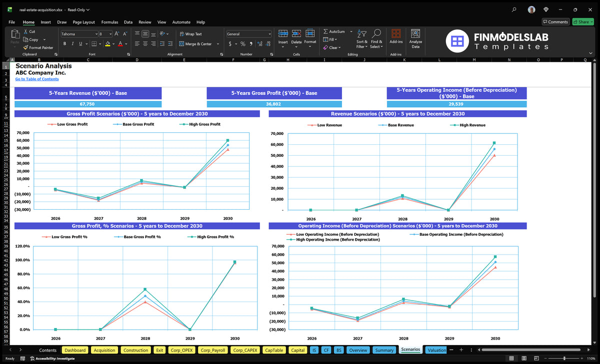The width and height of the screenshot is (600, 364).
Task: Open the Formulas ribbon tab
Action: pos(109,22)
